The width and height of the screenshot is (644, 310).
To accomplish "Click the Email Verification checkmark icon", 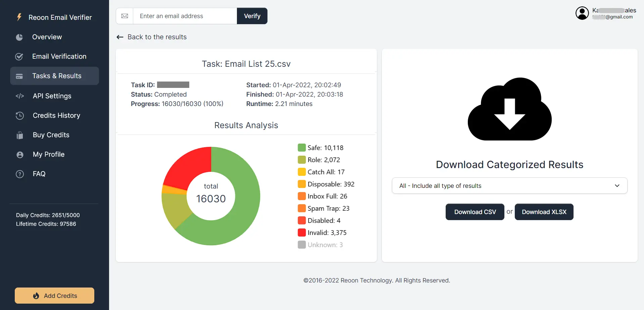I will 19,56.
